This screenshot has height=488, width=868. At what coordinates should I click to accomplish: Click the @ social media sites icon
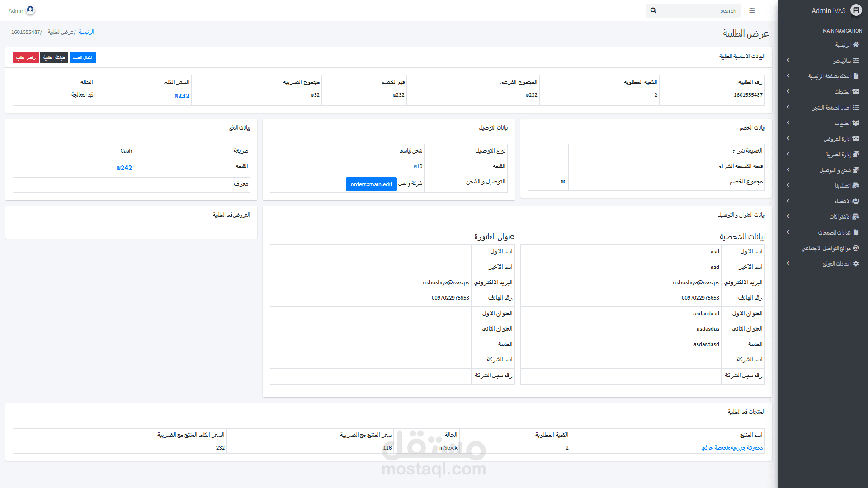(855, 248)
